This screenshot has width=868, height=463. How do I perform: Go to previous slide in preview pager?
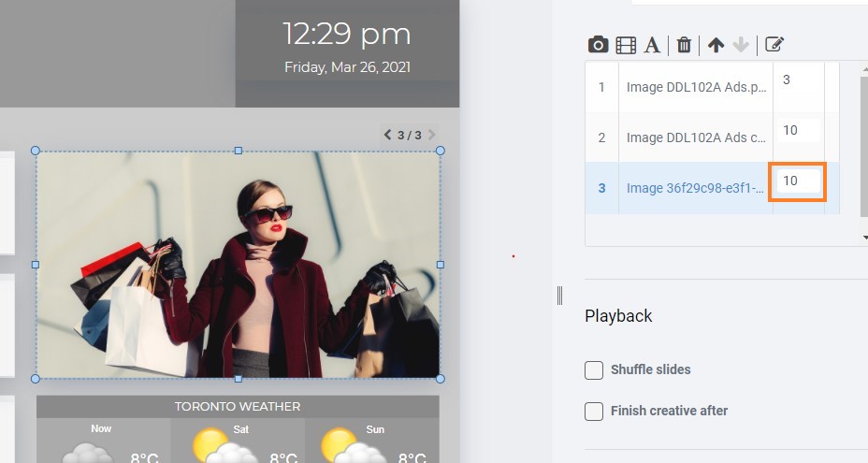click(387, 135)
